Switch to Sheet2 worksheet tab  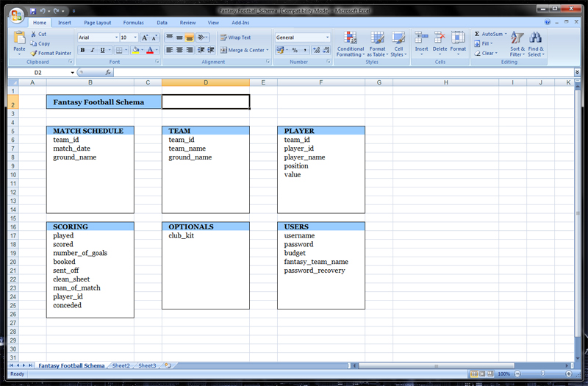tap(121, 365)
